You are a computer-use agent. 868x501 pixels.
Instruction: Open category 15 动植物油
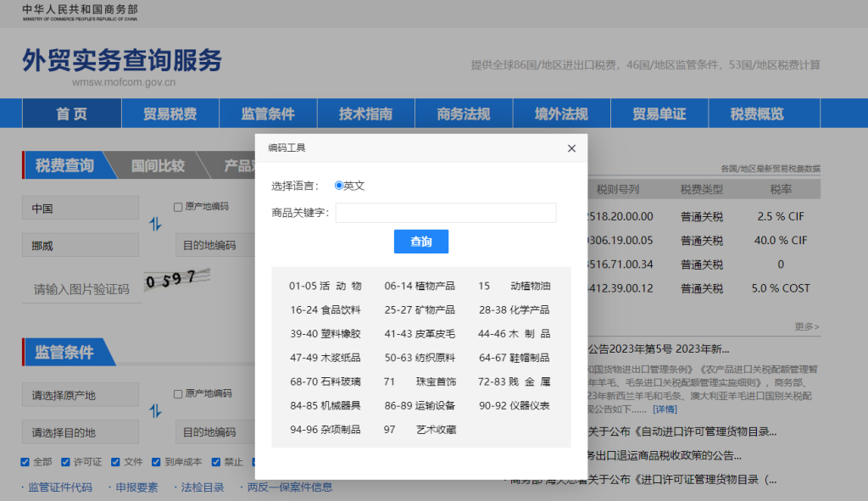(515, 286)
